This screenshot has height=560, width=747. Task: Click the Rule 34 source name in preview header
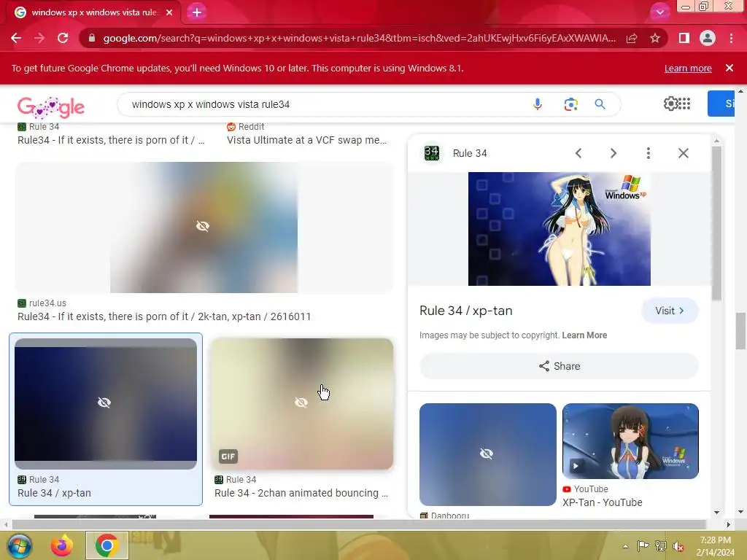coord(470,153)
